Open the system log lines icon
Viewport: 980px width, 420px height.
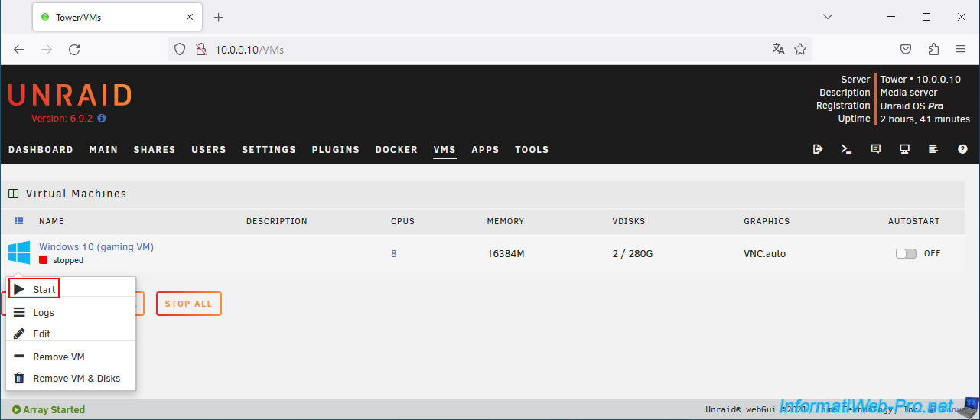[933, 149]
